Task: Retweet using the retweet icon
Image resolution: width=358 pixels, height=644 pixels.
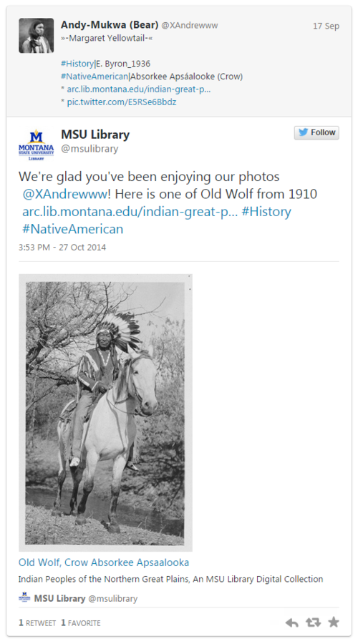Action: [x=313, y=623]
